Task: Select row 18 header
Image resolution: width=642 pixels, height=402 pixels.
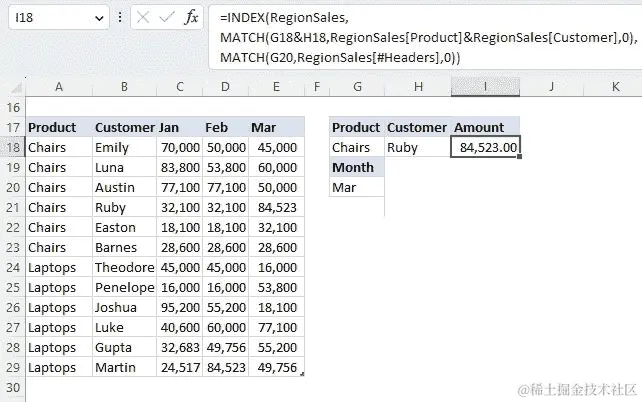Action: [x=13, y=147]
